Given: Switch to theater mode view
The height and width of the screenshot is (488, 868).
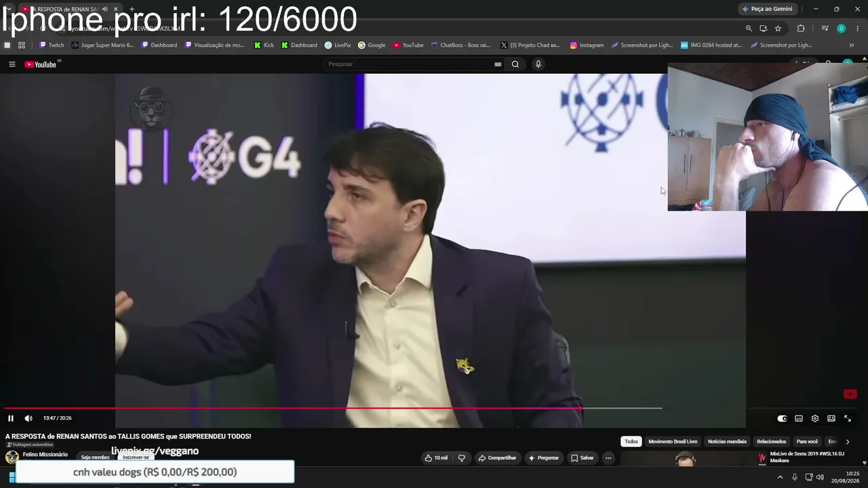Looking at the screenshot, I should coord(831,418).
